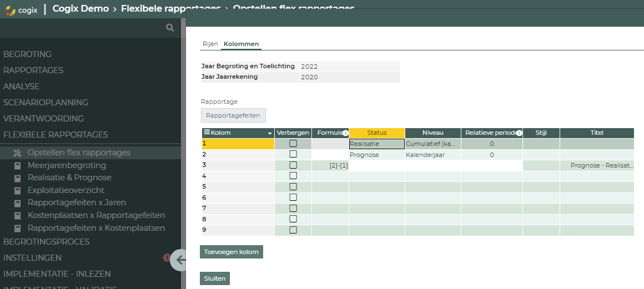Click the Rapportagefeiten button
644x289 pixels.
click(233, 115)
